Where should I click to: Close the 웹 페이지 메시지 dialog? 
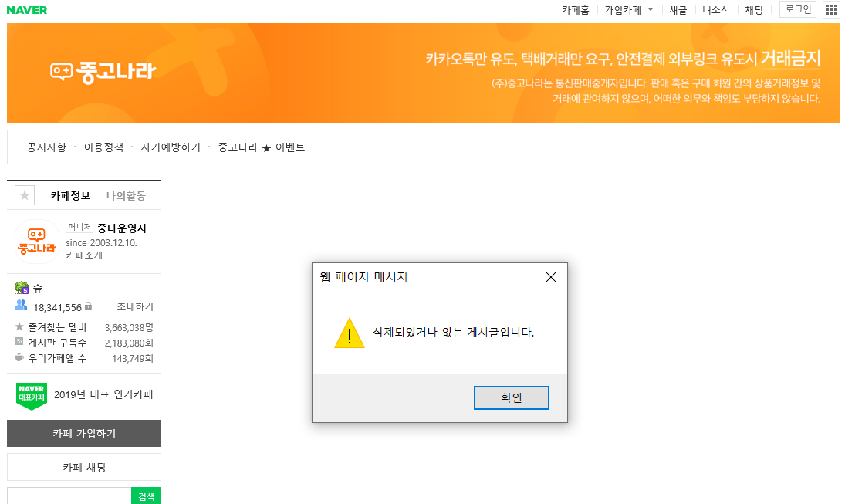550,277
